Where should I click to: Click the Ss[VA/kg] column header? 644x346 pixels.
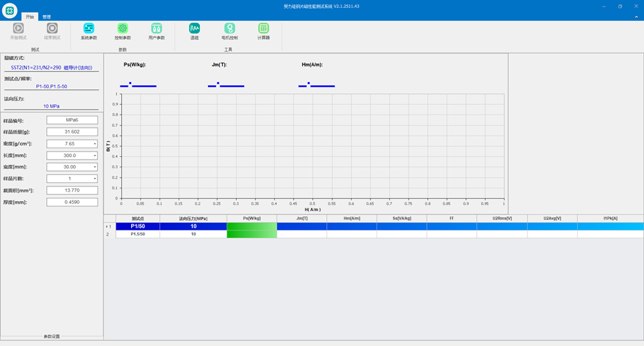(x=402, y=218)
